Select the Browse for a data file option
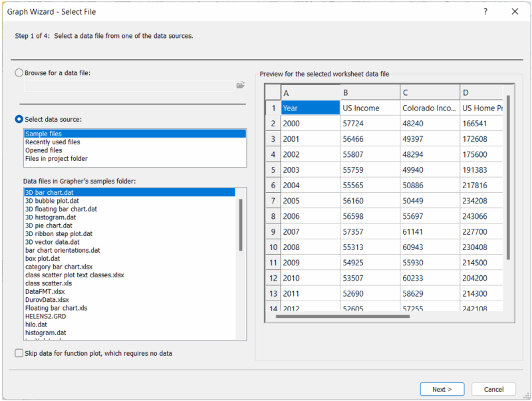The width and height of the screenshot is (532, 401). pos(19,73)
